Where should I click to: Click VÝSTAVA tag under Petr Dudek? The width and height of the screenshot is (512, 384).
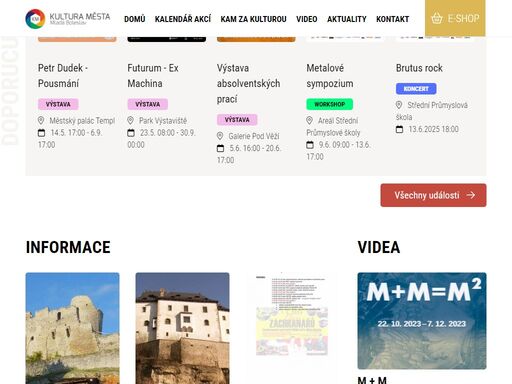[58, 104]
